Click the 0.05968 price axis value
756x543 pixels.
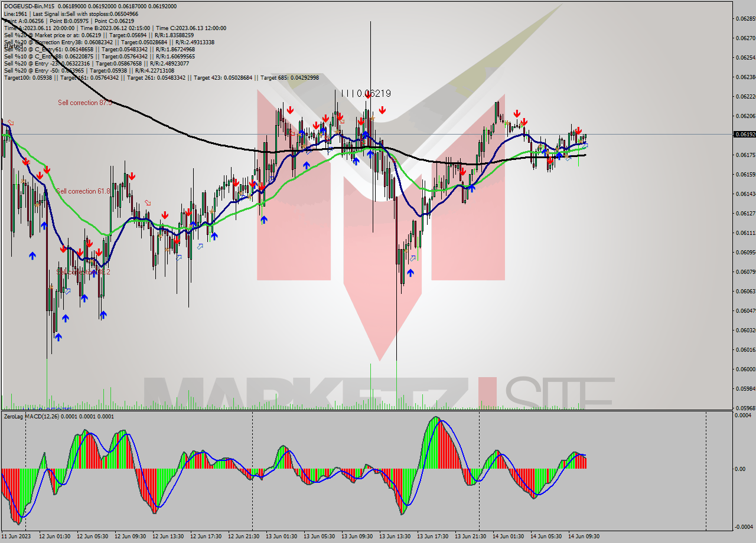pyautogui.click(x=745, y=408)
